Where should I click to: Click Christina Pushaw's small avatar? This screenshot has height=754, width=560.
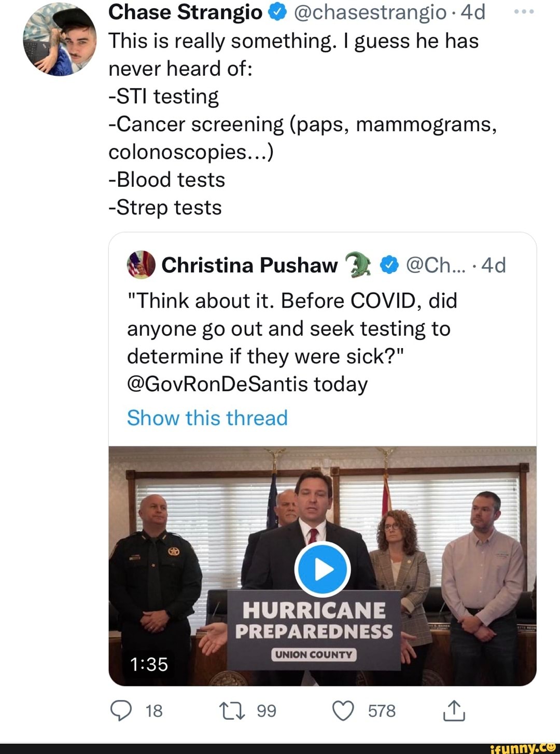point(141,265)
